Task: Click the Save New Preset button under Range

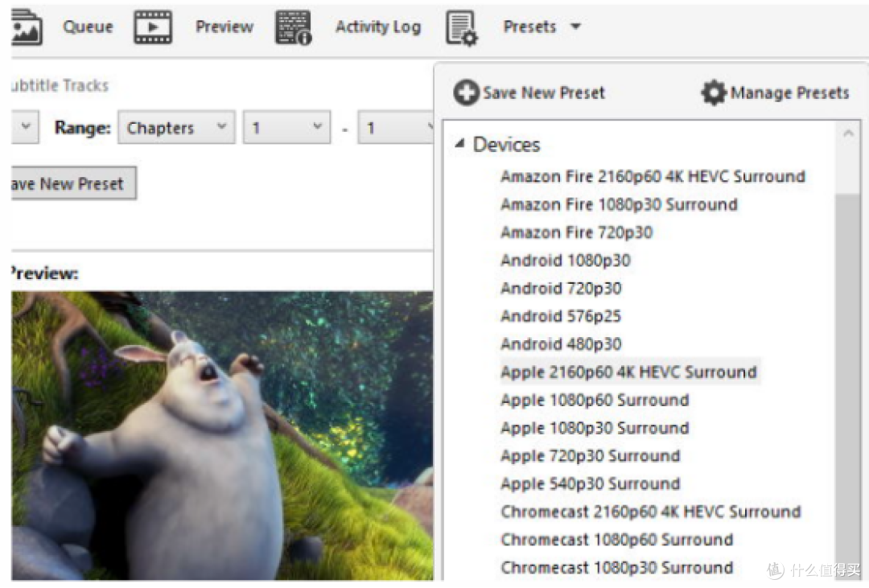Action: tap(73, 183)
